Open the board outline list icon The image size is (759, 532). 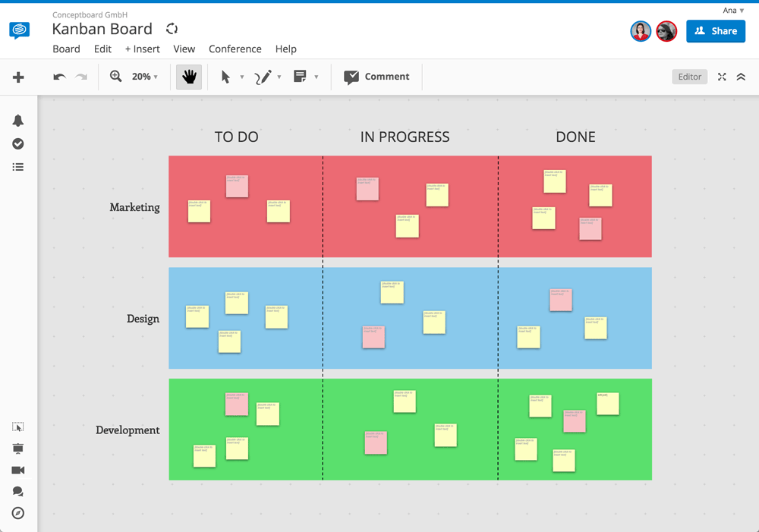point(18,167)
